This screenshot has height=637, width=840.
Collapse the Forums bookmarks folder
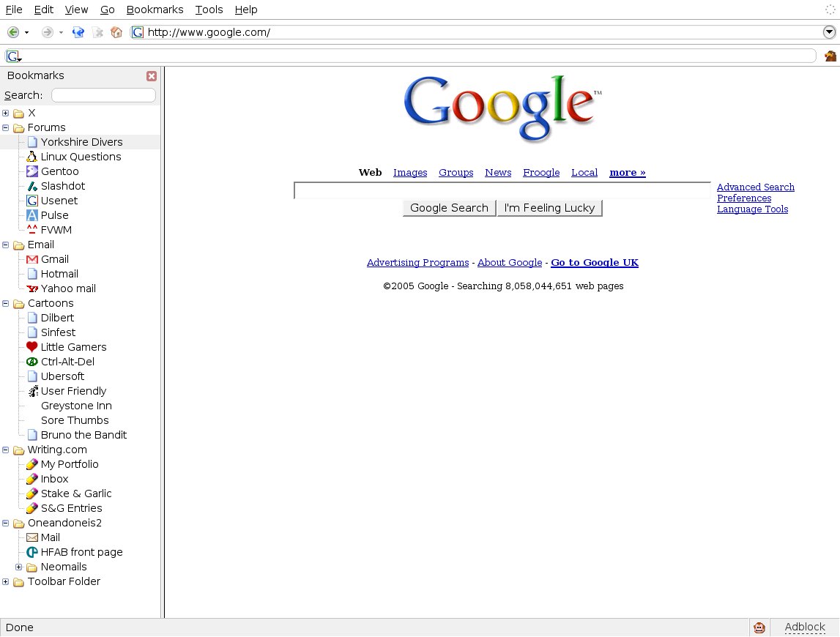click(5, 127)
